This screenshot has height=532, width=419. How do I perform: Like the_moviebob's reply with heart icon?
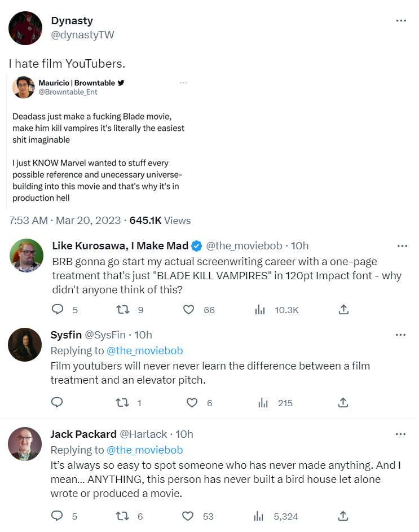pos(189,310)
